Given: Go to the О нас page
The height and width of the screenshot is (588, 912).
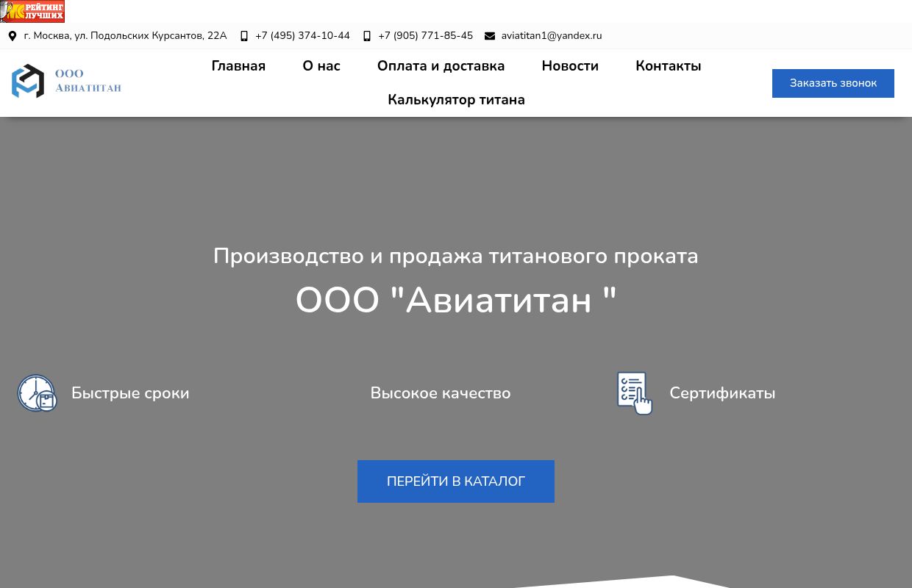Looking at the screenshot, I should pos(321,66).
